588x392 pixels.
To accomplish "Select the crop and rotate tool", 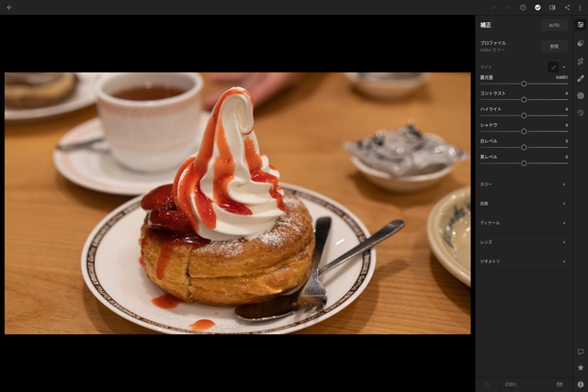I will (581, 62).
